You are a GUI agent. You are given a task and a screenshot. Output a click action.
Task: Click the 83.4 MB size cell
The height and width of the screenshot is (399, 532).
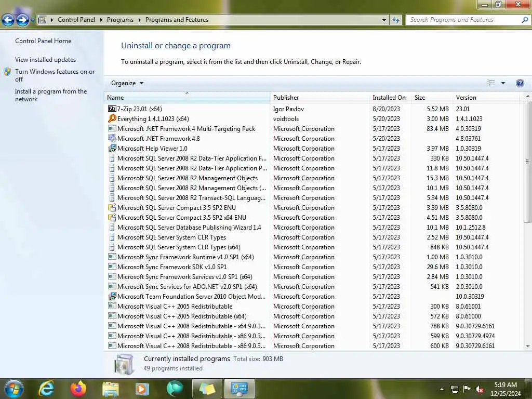[437, 129]
